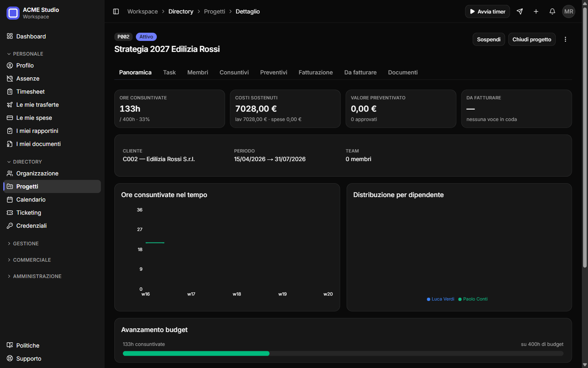
Task: Open Calendario in sidebar
Action: [52, 200]
